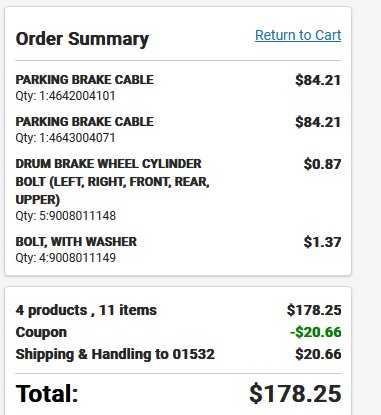The image size is (381, 415).
Task: Click the $1.37 bolt with washer price
Action: pyautogui.click(x=322, y=242)
